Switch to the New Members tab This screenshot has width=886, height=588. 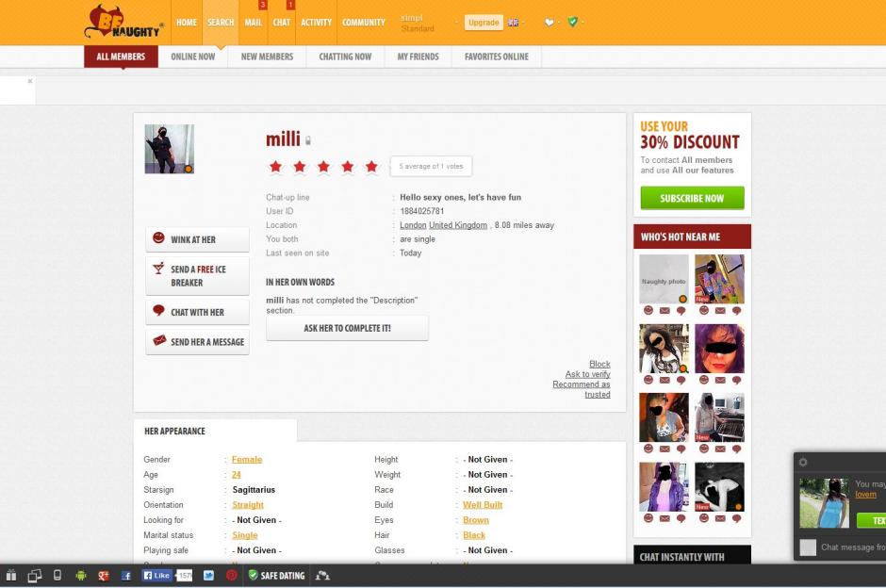pos(267,57)
